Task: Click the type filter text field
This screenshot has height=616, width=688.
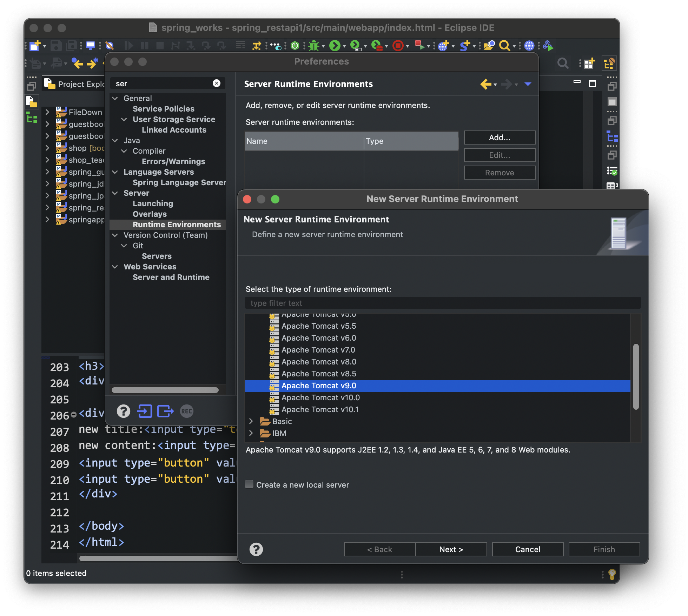Action: coord(442,303)
